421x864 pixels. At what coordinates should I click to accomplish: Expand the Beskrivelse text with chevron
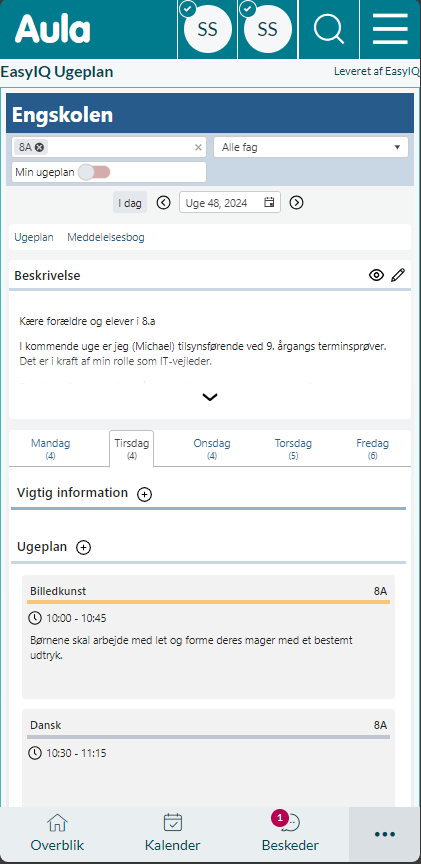point(210,397)
